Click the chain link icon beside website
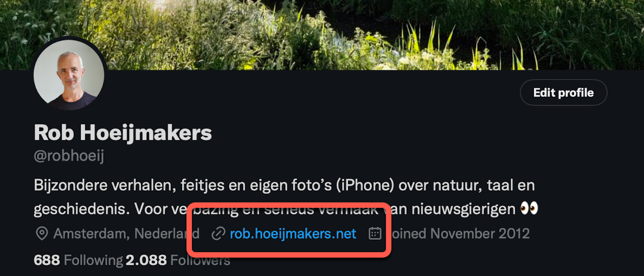Image resolution: width=644 pixels, height=276 pixels. 218,234
